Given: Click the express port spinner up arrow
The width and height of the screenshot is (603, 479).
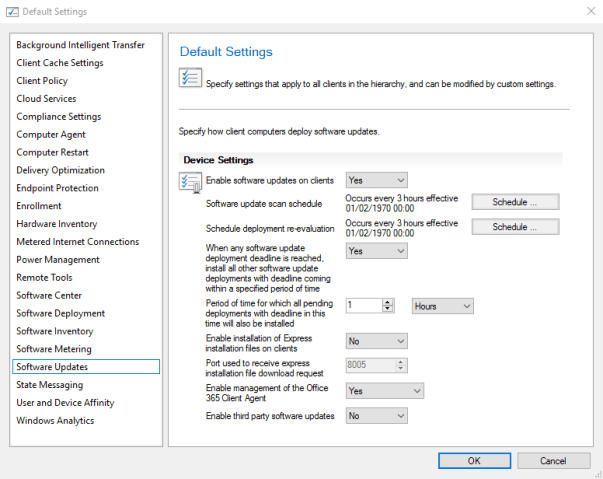Looking at the screenshot, I should coord(401,362).
